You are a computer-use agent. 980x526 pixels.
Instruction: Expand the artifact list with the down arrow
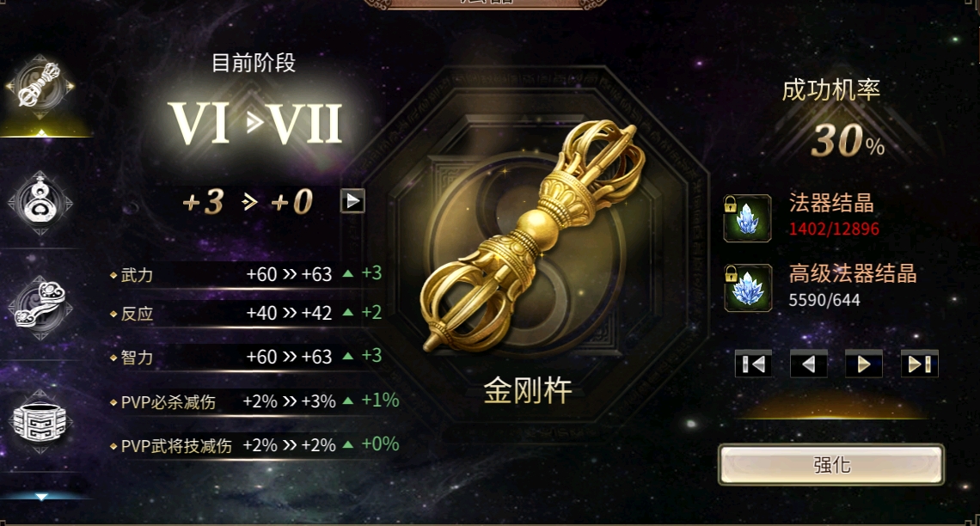(x=41, y=497)
